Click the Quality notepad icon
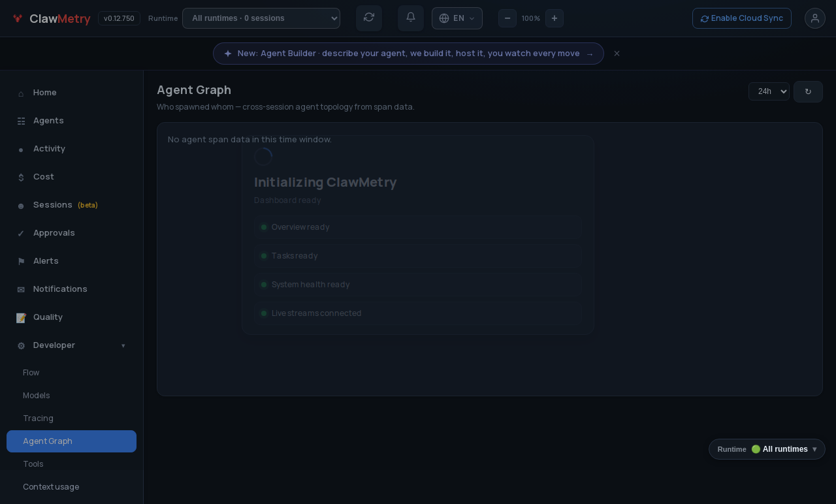Image resolution: width=836 pixels, height=504 pixels. [21, 318]
